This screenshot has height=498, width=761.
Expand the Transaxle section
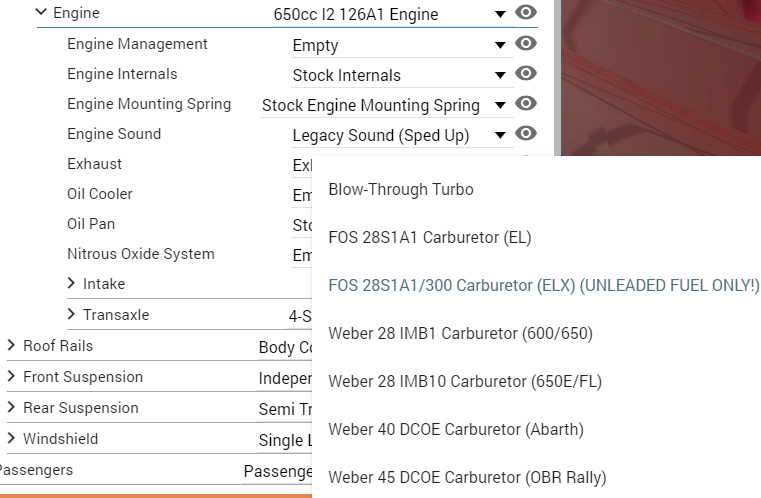[x=71, y=314]
